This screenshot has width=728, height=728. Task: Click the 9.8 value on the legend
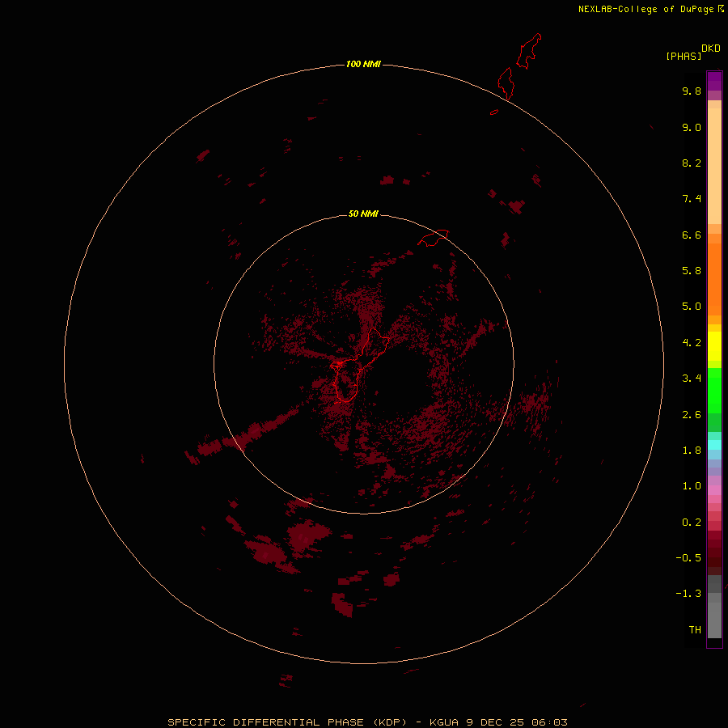click(x=691, y=91)
